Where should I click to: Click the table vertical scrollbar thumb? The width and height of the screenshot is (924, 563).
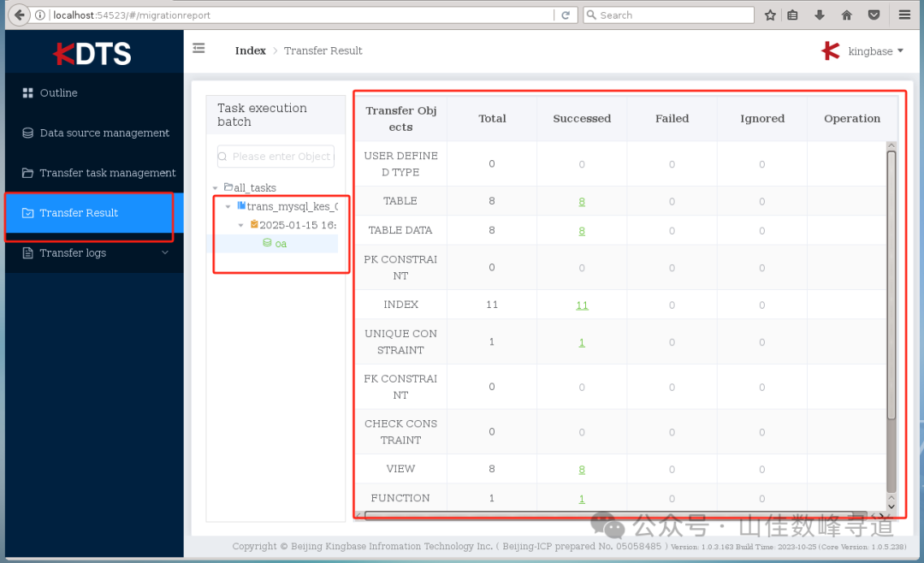pyautogui.click(x=891, y=285)
